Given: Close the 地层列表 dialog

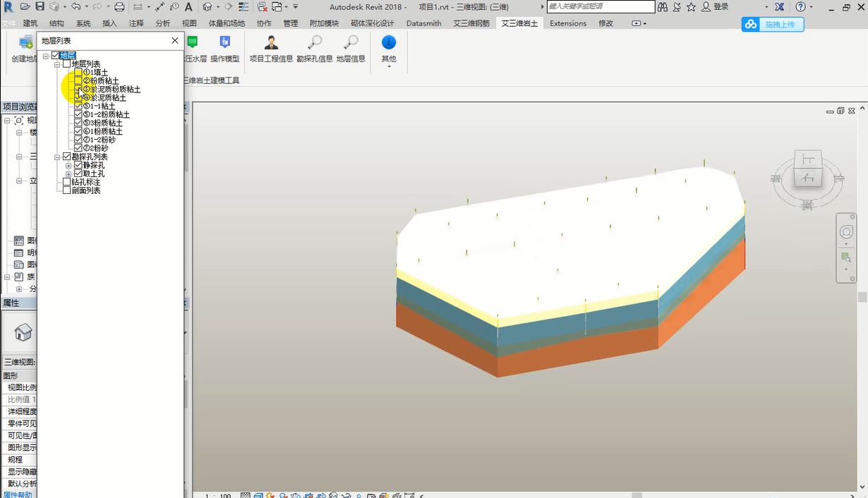Looking at the screenshot, I should 175,41.
